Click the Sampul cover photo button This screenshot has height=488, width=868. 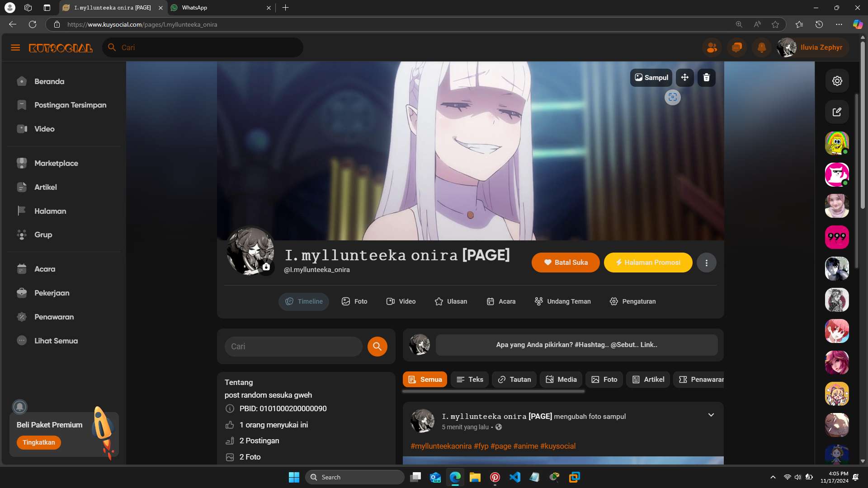coord(651,78)
